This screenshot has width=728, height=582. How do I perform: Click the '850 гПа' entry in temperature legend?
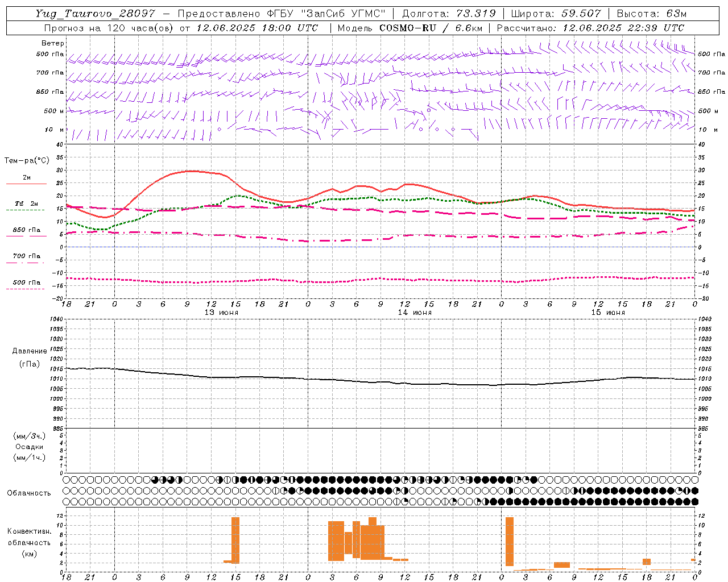pyautogui.click(x=26, y=230)
